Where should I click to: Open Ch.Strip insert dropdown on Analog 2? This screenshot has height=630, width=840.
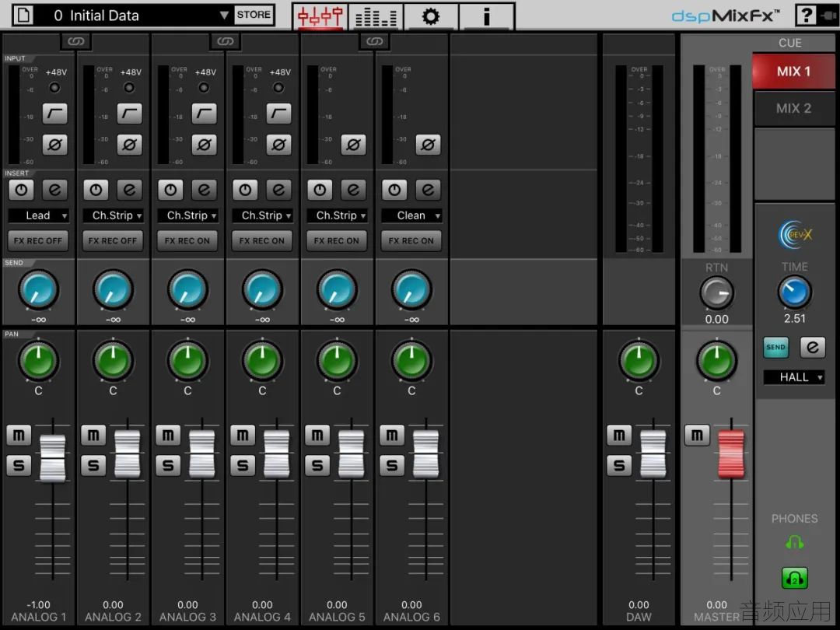[113, 215]
